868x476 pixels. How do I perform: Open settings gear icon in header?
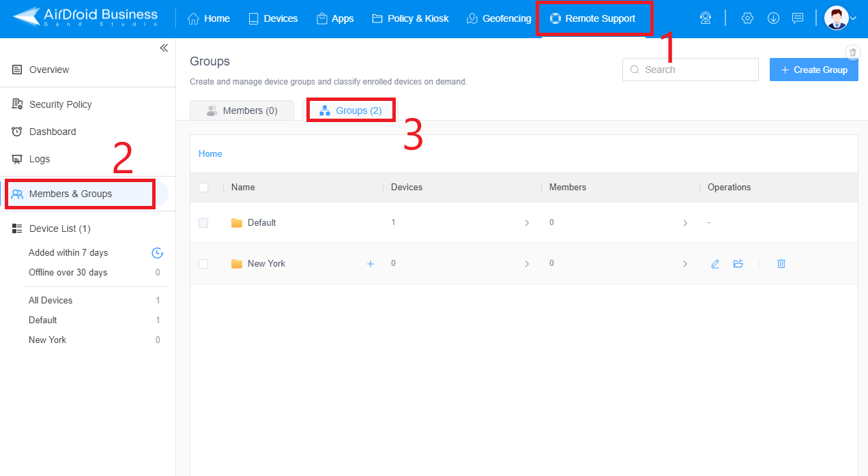point(747,18)
